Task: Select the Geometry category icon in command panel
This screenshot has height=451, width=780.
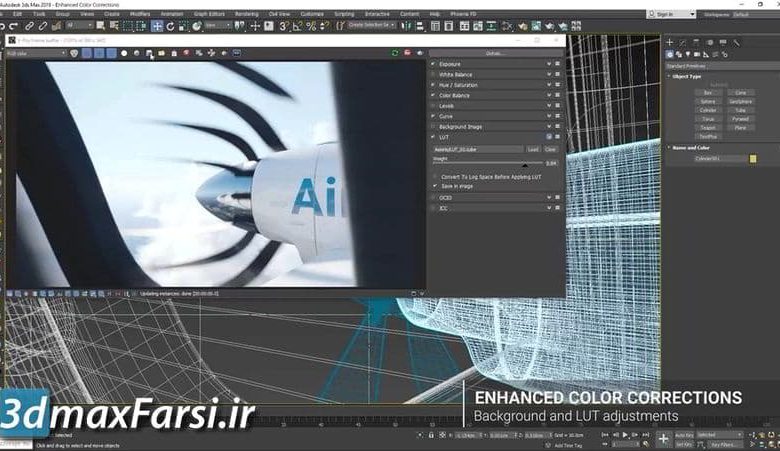Action: 670,54
